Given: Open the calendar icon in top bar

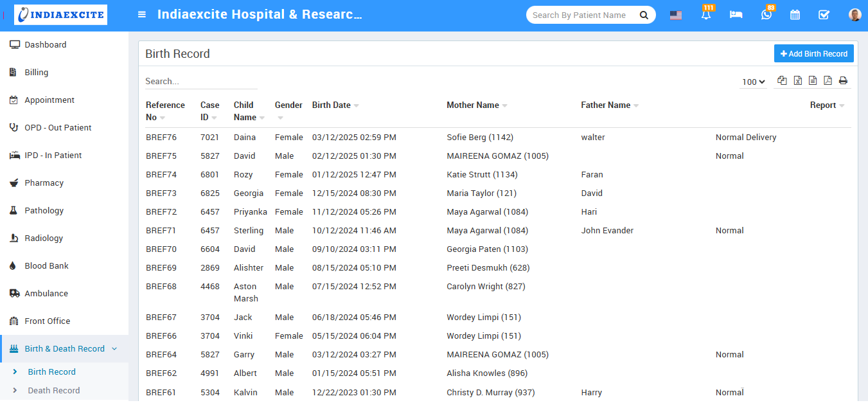Looking at the screenshot, I should point(795,15).
